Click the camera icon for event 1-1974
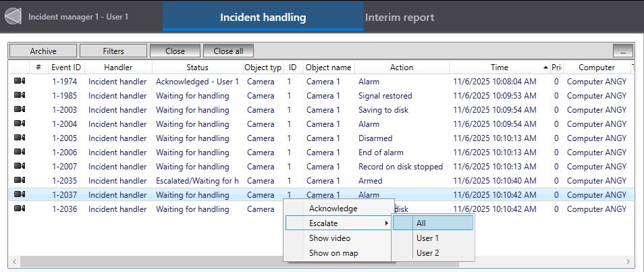The width and height of the screenshot is (644, 272). click(20, 82)
